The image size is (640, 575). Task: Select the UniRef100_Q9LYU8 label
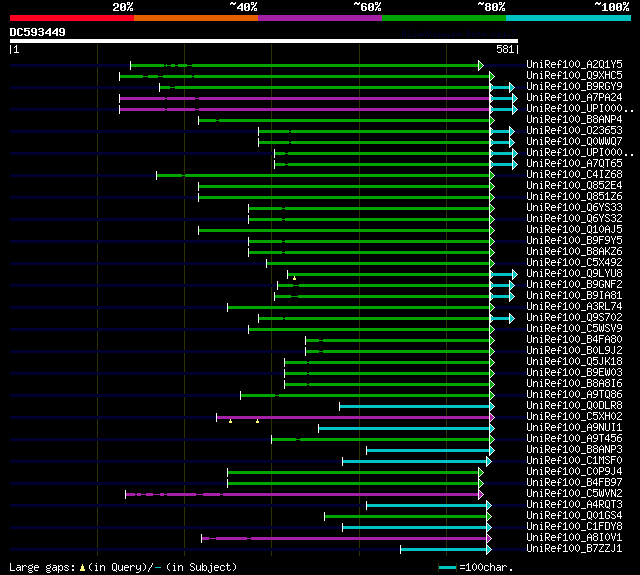click(x=574, y=274)
